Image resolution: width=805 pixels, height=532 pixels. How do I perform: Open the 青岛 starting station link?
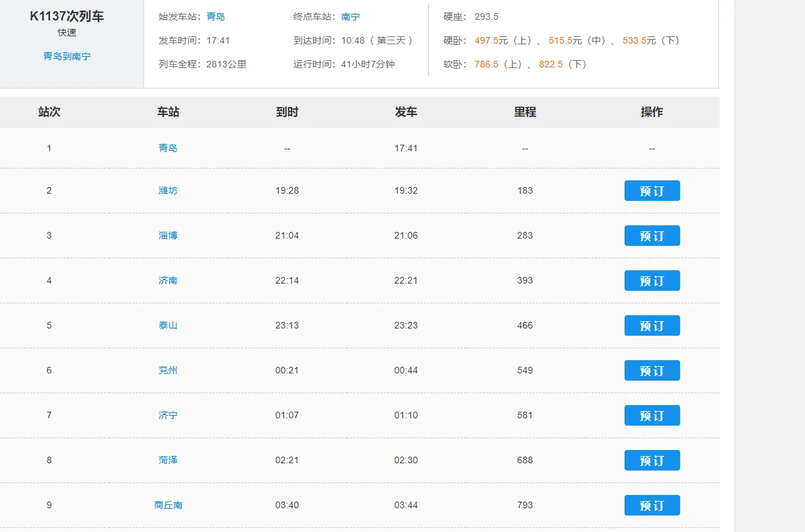(x=213, y=17)
